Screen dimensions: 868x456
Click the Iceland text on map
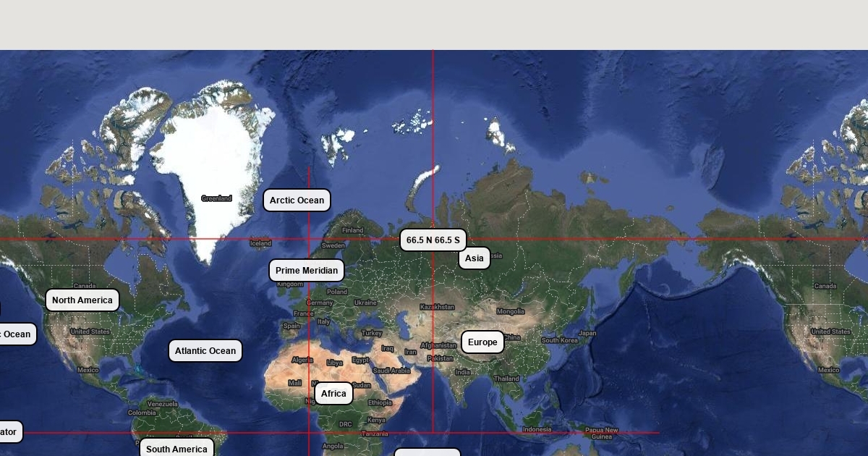(260, 243)
